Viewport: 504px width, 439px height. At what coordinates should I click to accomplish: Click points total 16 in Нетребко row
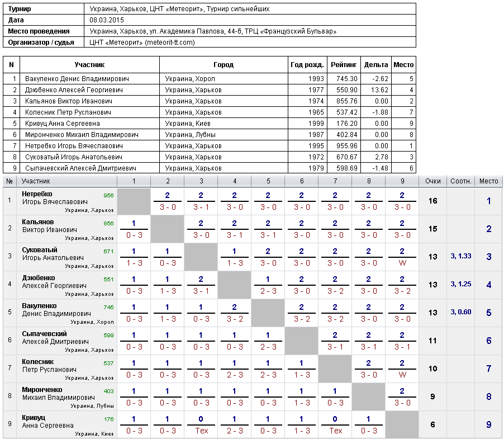(432, 201)
